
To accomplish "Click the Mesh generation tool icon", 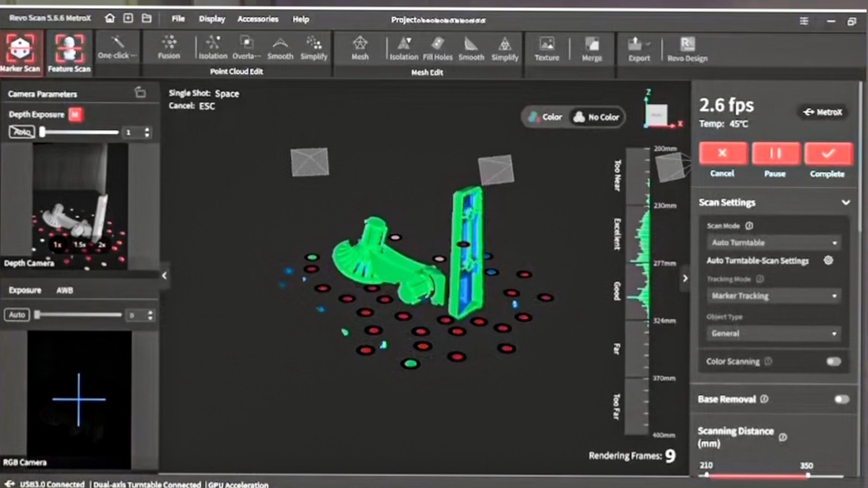I will 360,46.
